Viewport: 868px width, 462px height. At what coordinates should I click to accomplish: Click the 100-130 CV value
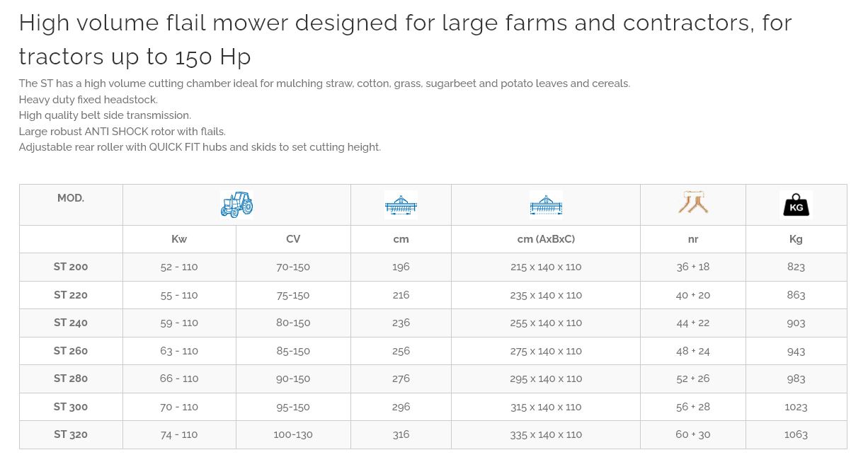tap(293, 434)
